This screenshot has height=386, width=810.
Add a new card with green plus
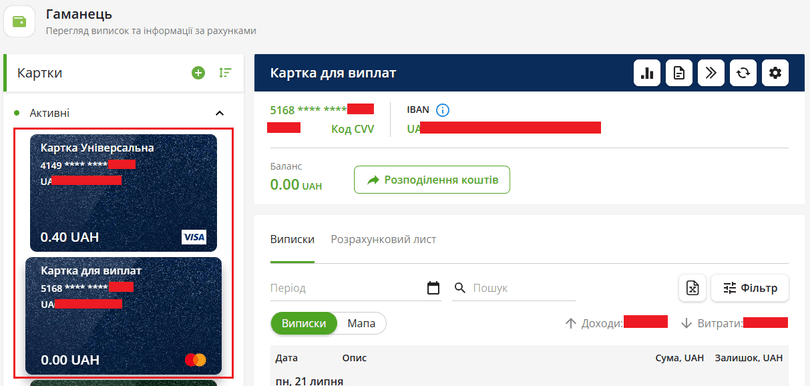pos(198,73)
